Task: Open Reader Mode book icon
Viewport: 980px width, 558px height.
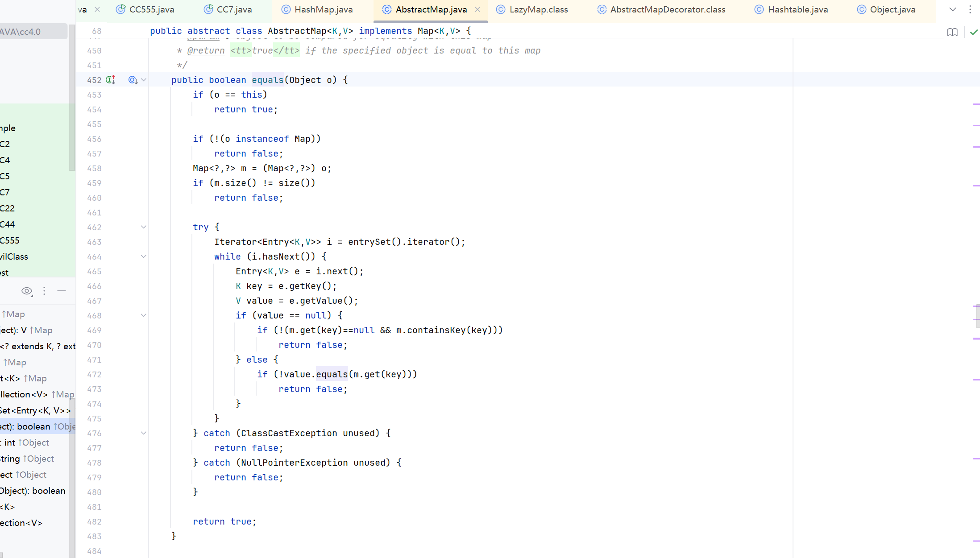Action: pos(952,32)
